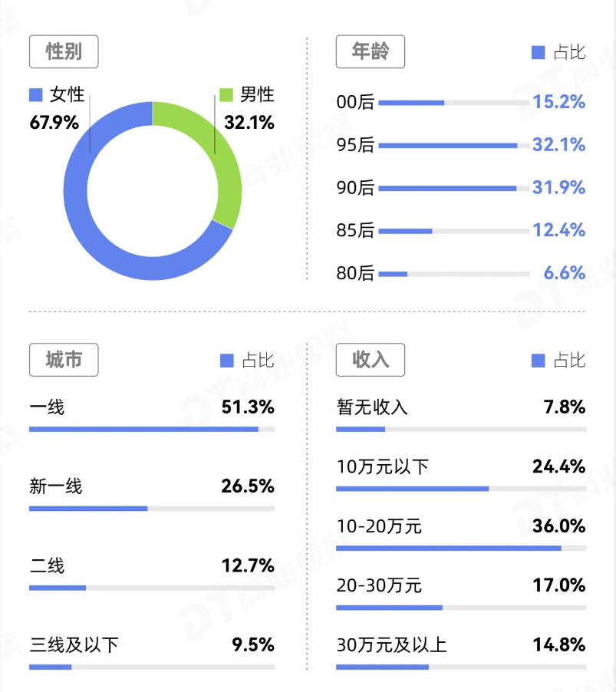The height and width of the screenshot is (692, 616).
Task: Click the 95后 age progress bar
Action: click(x=453, y=146)
